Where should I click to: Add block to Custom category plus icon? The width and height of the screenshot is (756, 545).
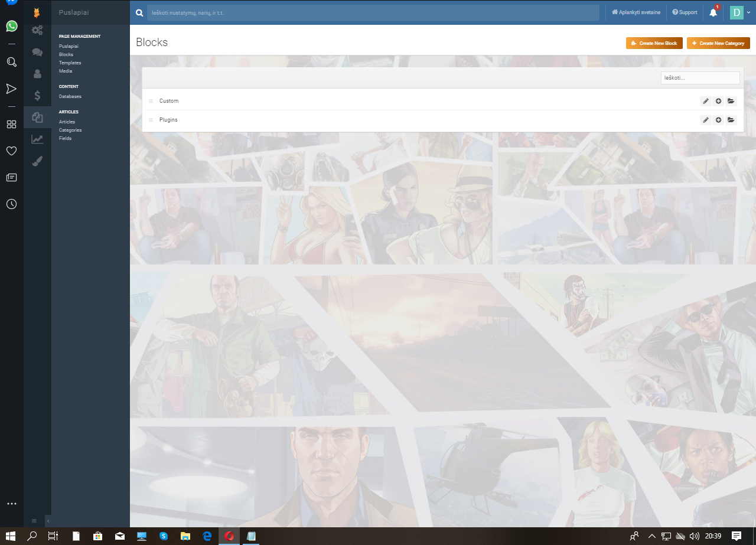(718, 101)
